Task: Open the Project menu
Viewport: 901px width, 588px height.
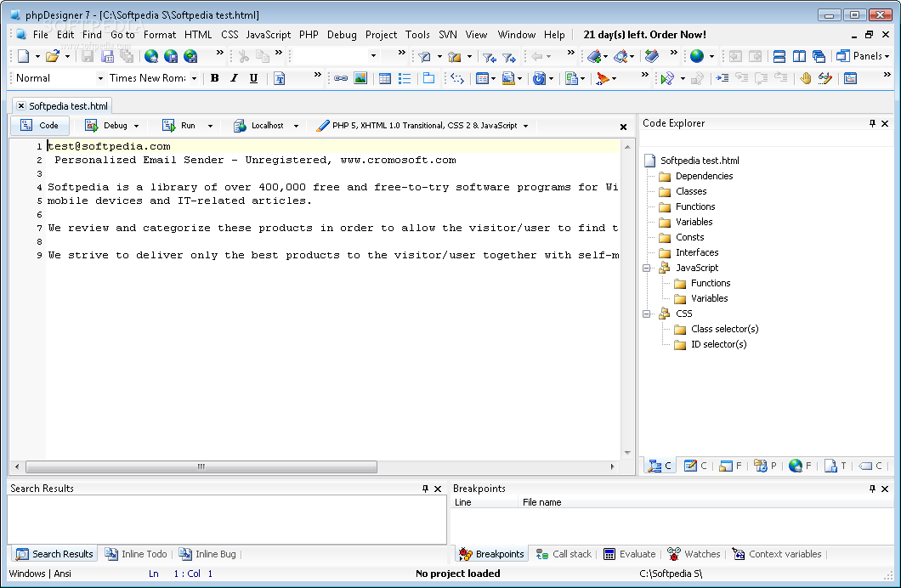Action: [x=381, y=35]
